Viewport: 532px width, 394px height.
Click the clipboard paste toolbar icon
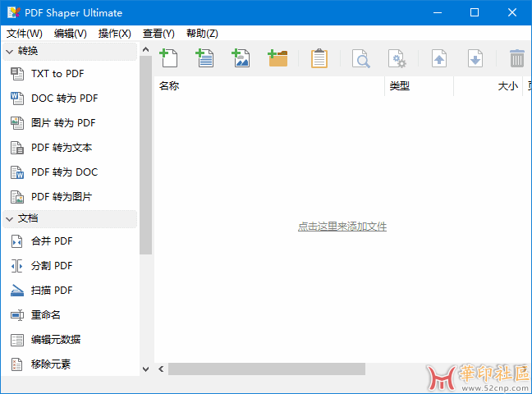tap(319, 58)
